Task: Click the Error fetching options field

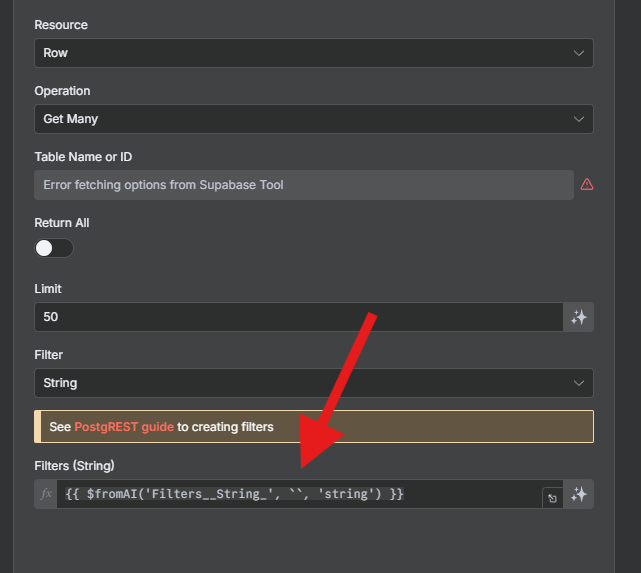Action: tap(304, 185)
